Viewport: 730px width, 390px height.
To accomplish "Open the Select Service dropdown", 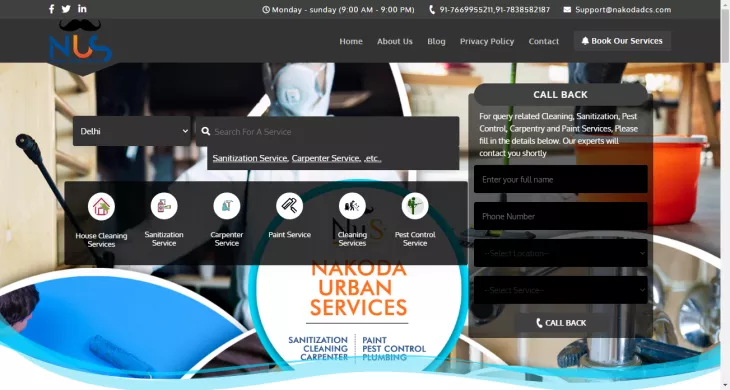I will 561,290.
